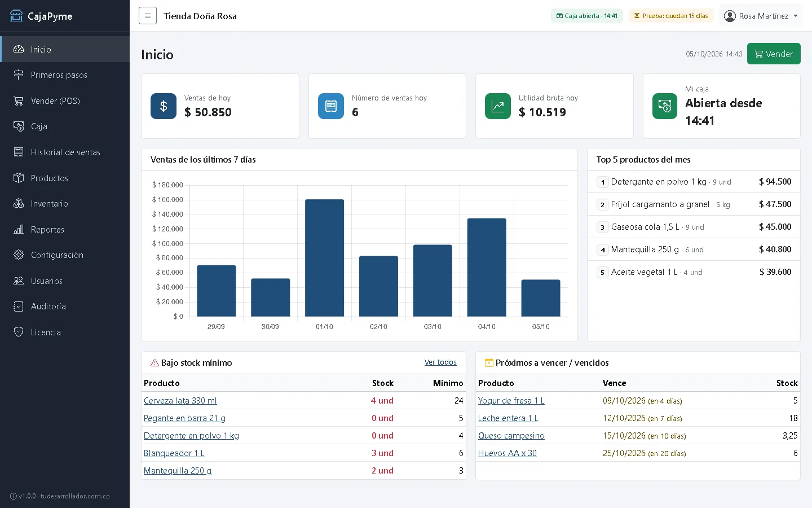Screen dimensions: 812x508
Task: Click the Inventario stacked boxes icon
Action: tap(19, 203)
